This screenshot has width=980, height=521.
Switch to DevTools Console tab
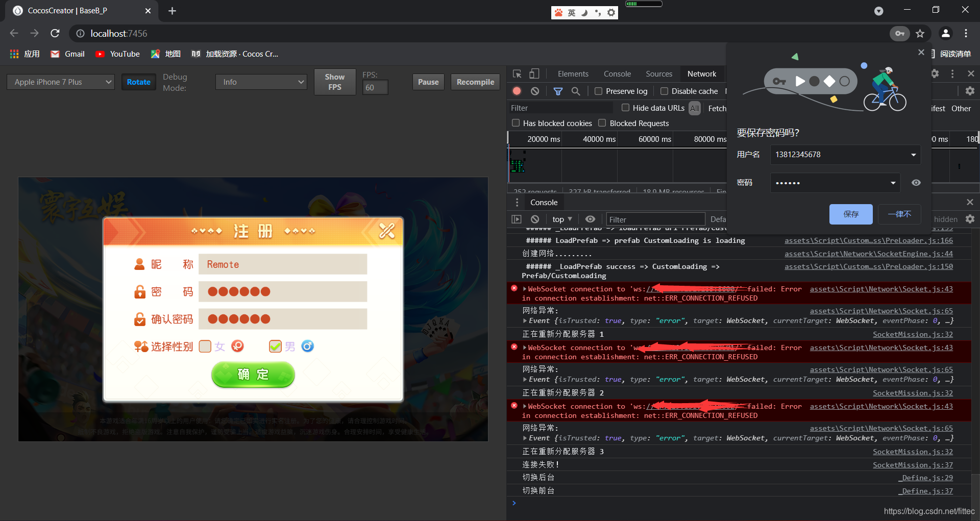point(617,74)
